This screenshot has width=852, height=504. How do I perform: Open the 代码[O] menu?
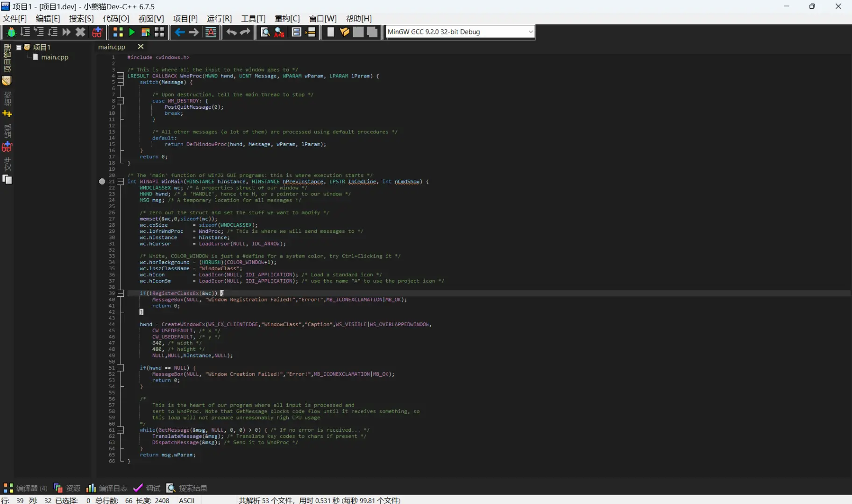click(x=116, y=19)
